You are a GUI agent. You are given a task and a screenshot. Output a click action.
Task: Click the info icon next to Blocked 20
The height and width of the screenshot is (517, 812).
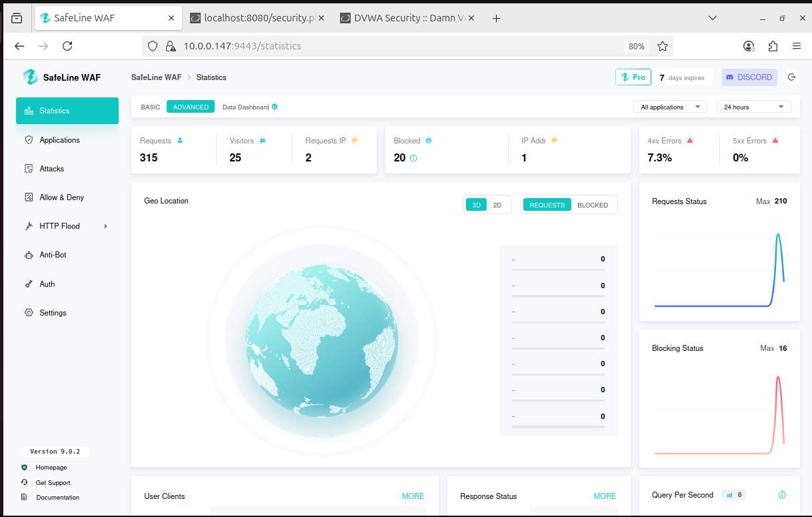click(413, 158)
